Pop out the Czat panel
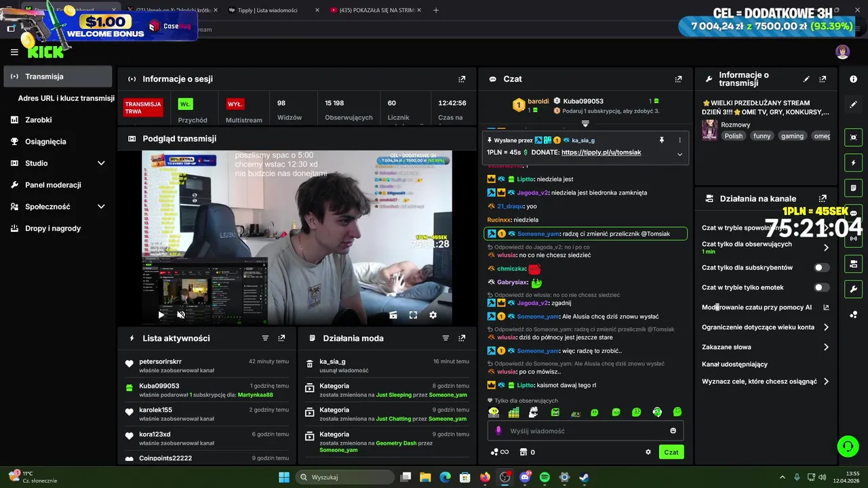This screenshot has width=868, height=488. coord(678,79)
